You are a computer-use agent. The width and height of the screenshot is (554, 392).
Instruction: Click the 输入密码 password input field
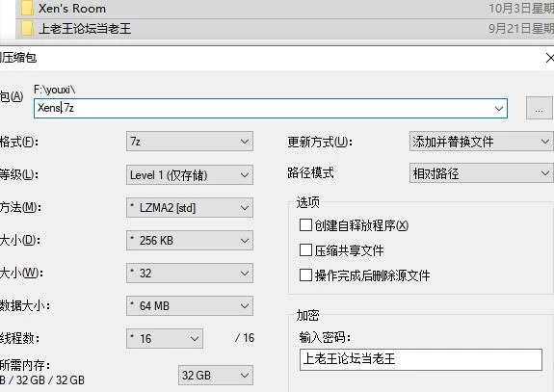pyautogui.click(x=421, y=360)
